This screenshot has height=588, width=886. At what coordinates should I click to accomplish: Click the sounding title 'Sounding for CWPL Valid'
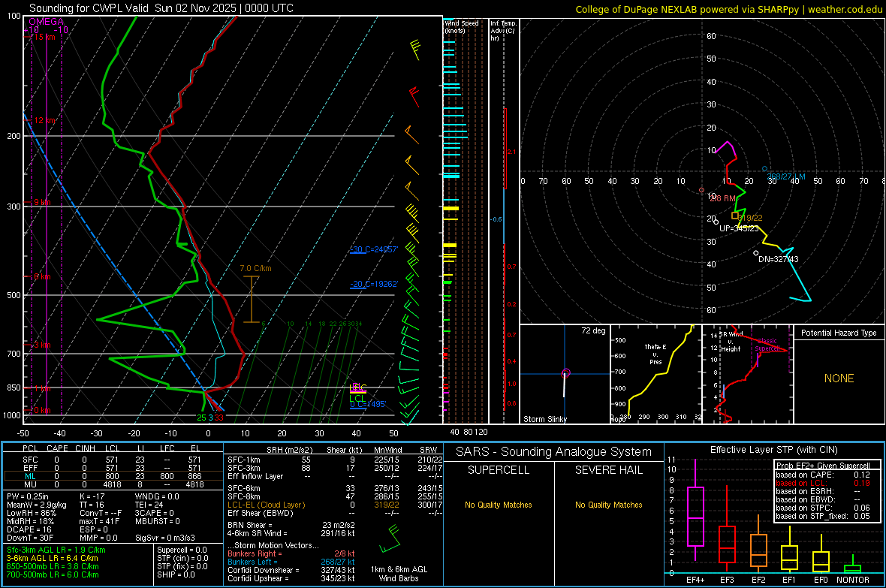[90, 8]
